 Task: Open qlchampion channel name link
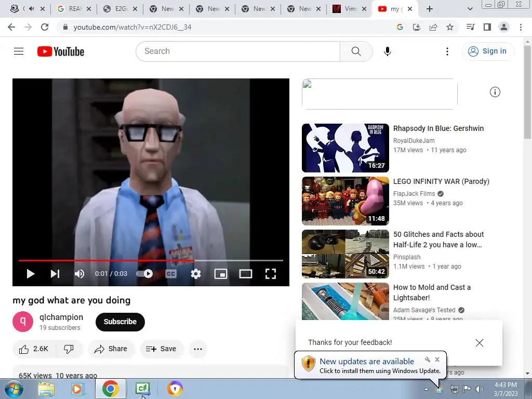[x=61, y=317]
